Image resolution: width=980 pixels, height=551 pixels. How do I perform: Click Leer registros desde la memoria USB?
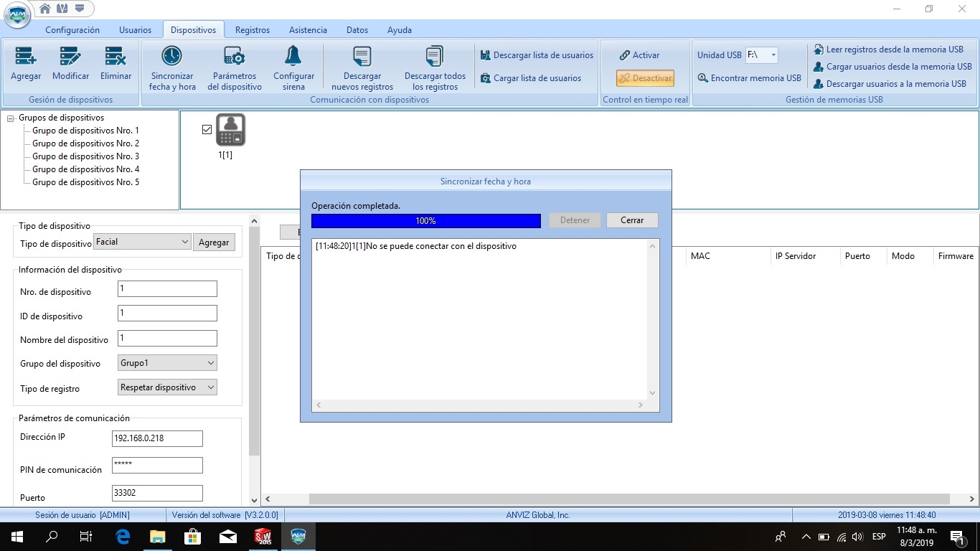coord(889,50)
